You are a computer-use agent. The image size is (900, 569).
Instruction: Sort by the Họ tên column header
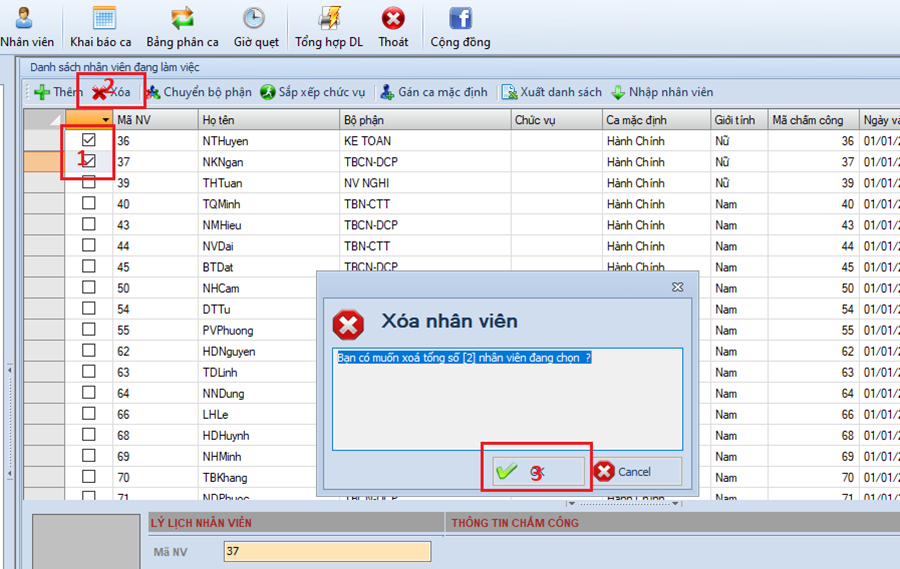(x=267, y=120)
